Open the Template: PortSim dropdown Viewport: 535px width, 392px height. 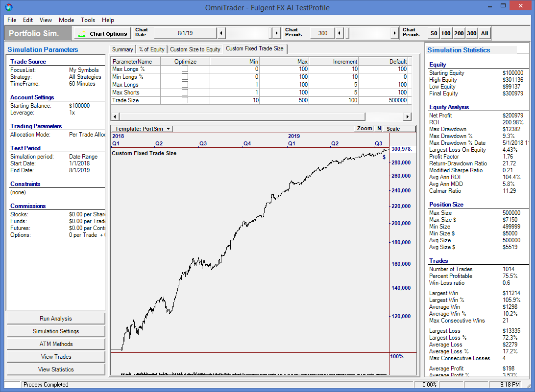coord(142,129)
